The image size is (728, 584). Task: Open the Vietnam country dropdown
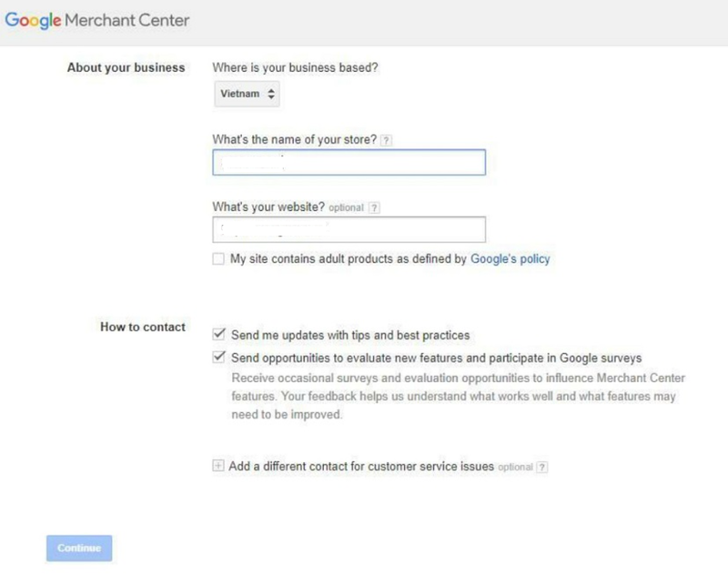247,94
